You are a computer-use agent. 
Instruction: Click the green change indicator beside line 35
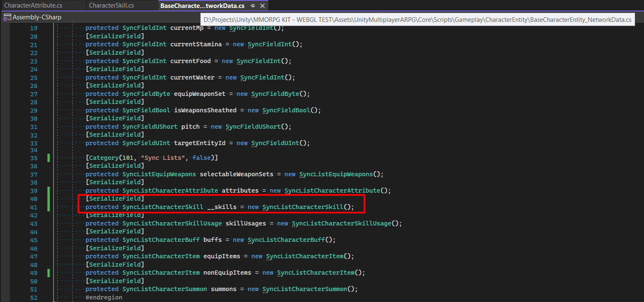pyautogui.click(x=48, y=157)
